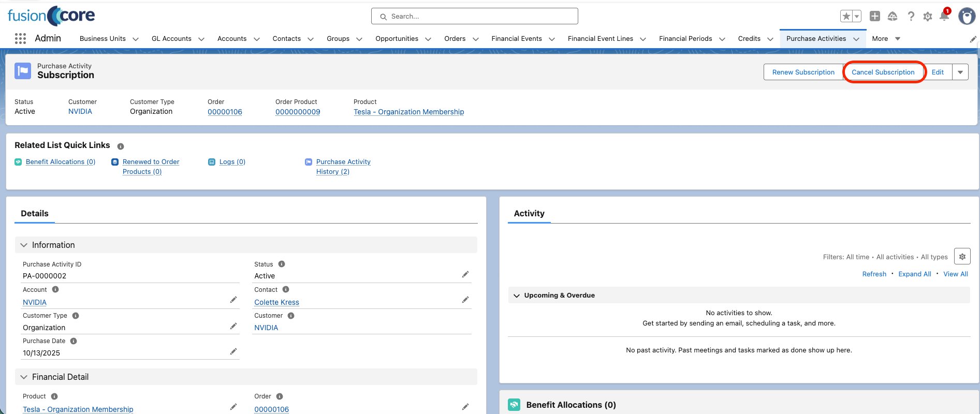Open the Financial Event Lines navigation tab
The width and height of the screenshot is (980, 414).
[x=600, y=39]
